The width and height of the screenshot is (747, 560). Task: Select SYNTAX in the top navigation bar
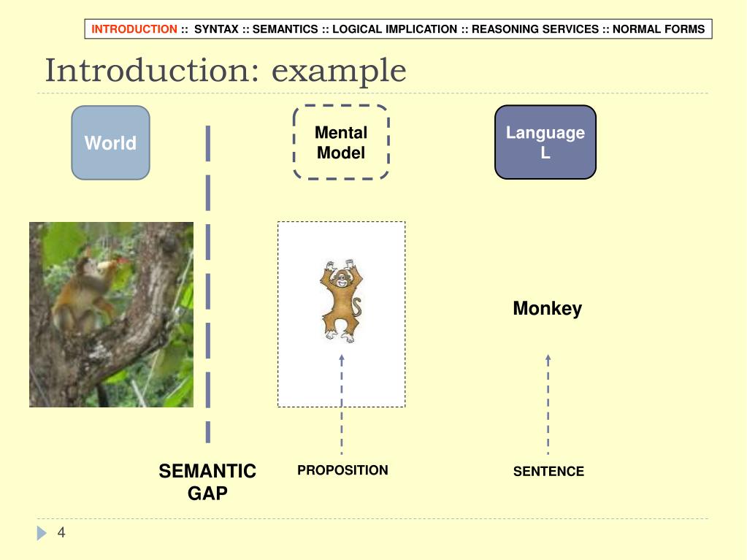[x=216, y=29]
